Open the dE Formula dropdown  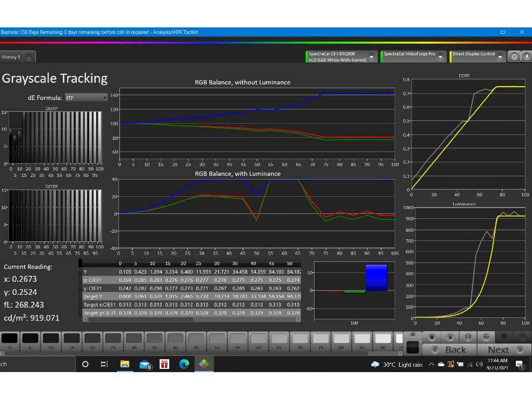pyautogui.click(x=86, y=98)
